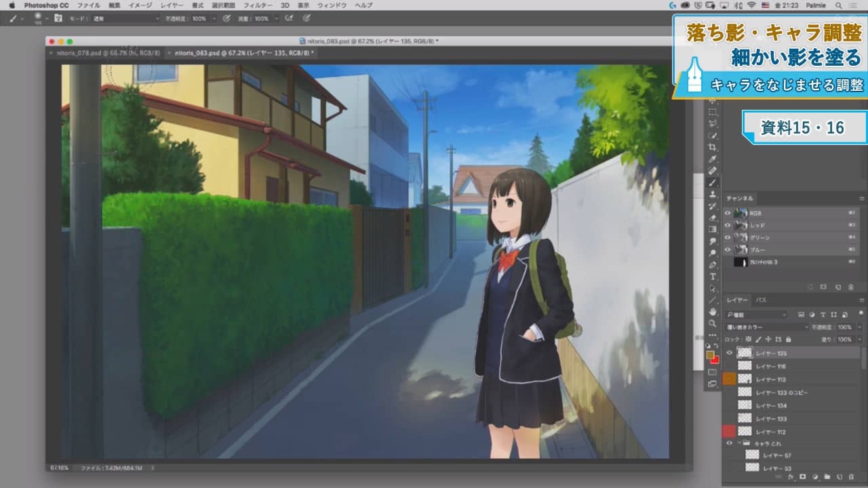This screenshot has width=868, height=488.
Task: Select the Clone Stamp tool
Action: click(x=713, y=195)
